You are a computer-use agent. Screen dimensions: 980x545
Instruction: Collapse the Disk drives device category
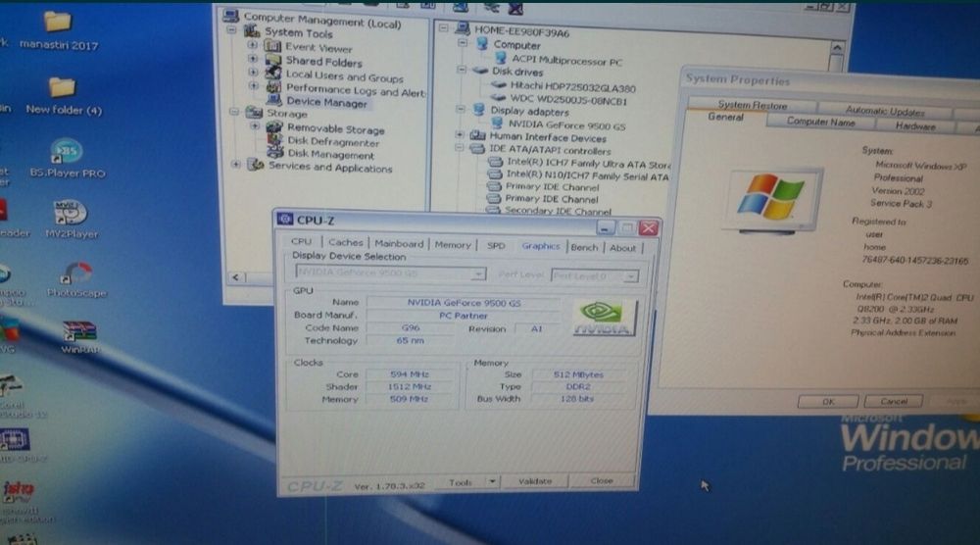(462, 70)
